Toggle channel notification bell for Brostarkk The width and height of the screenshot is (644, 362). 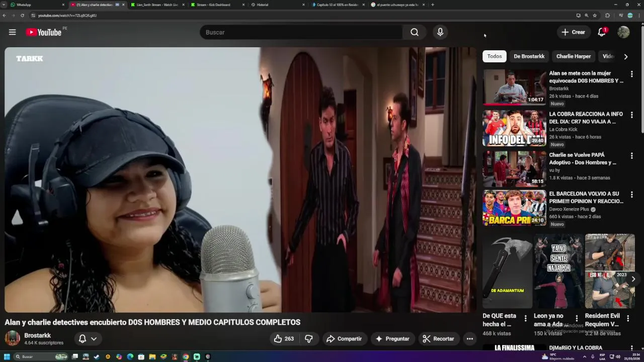click(x=88, y=339)
